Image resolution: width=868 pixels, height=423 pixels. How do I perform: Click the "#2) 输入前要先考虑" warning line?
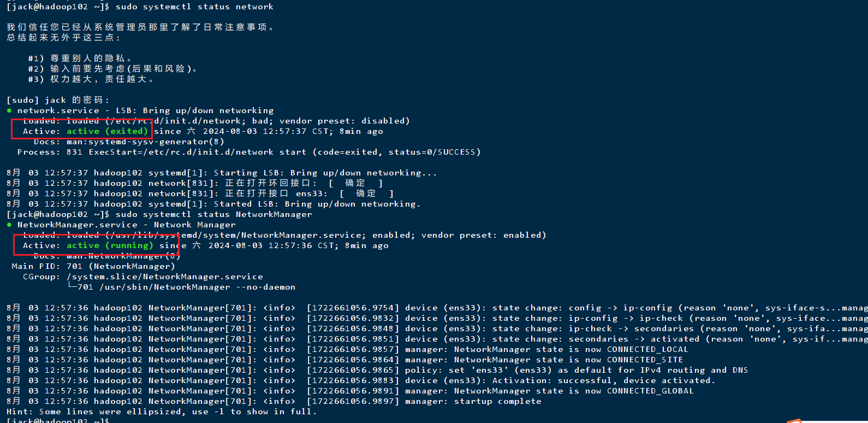click(x=112, y=69)
